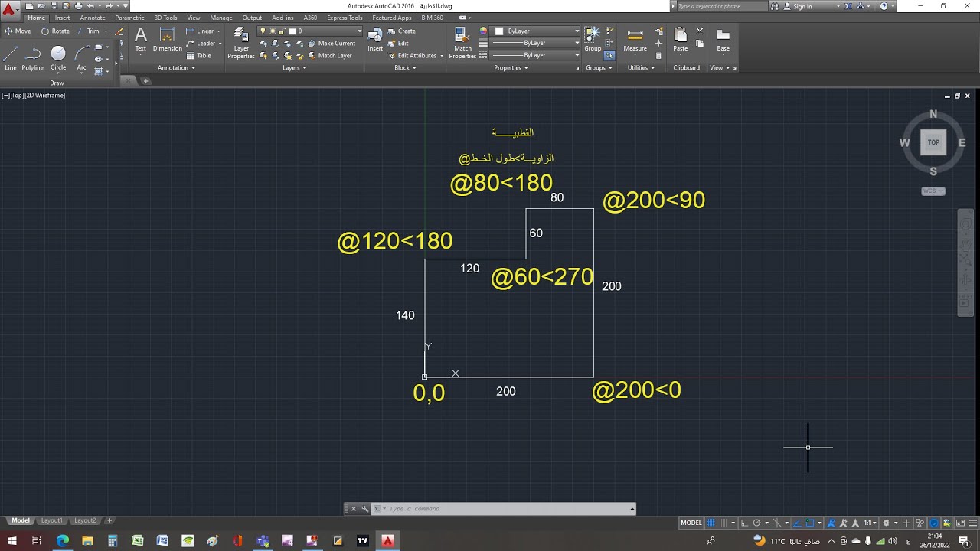The width and height of the screenshot is (980, 551).
Task: Switch to the Annotate ribbon tab
Action: point(92,18)
